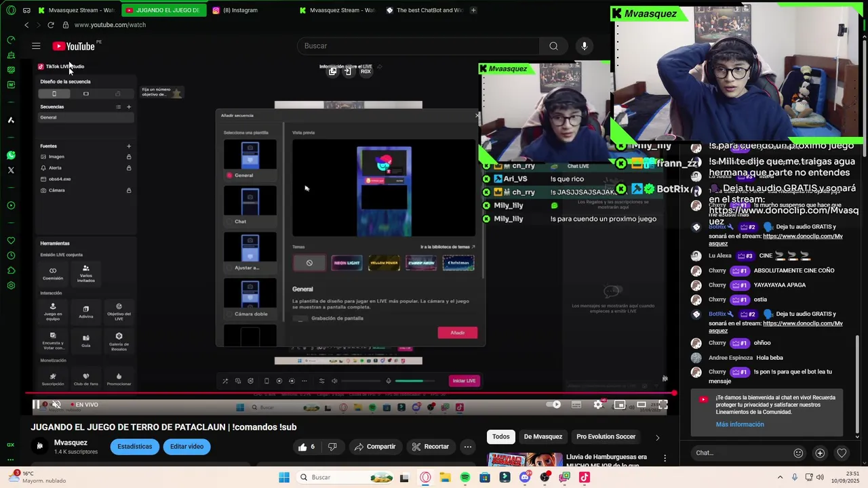Open Mvasquez channel name link

point(71,443)
